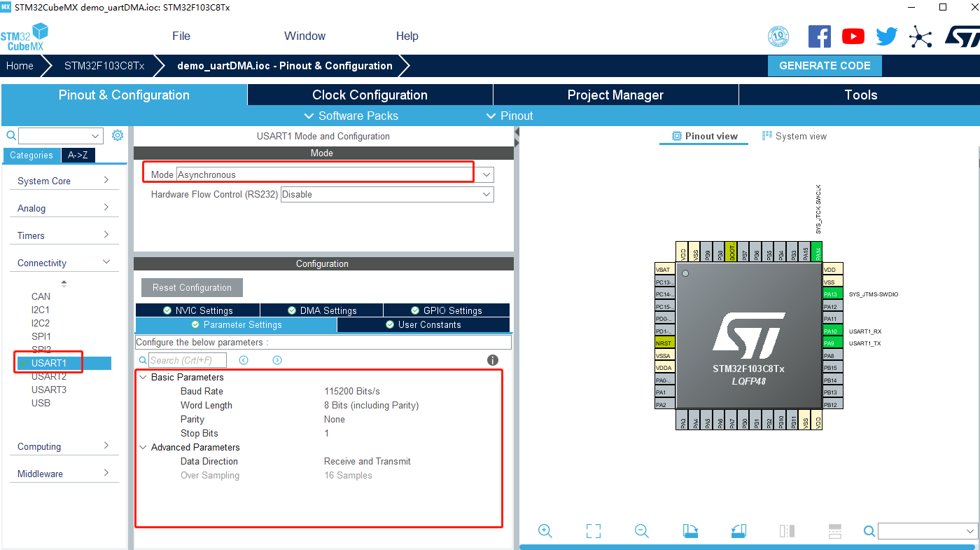Switch to the Clock Configuration tab
The height and width of the screenshot is (550, 980).
(x=370, y=94)
